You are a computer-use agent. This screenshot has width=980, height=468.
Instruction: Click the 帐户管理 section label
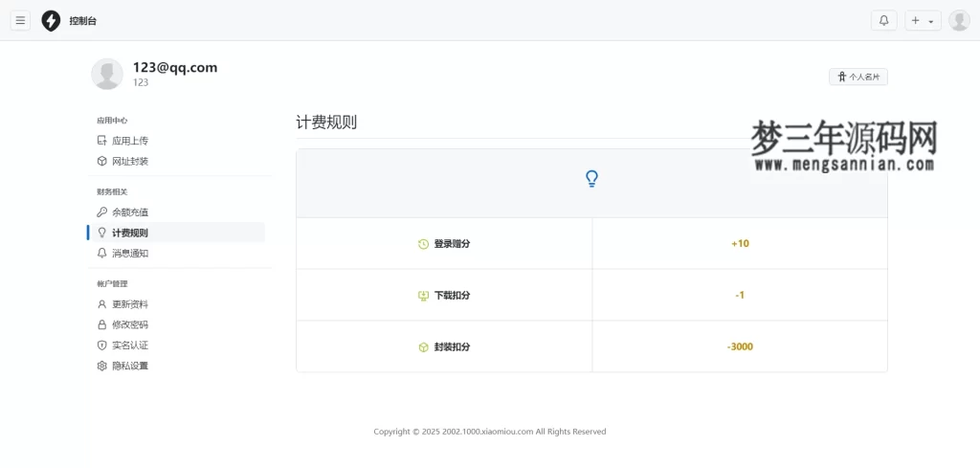pos(112,283)
